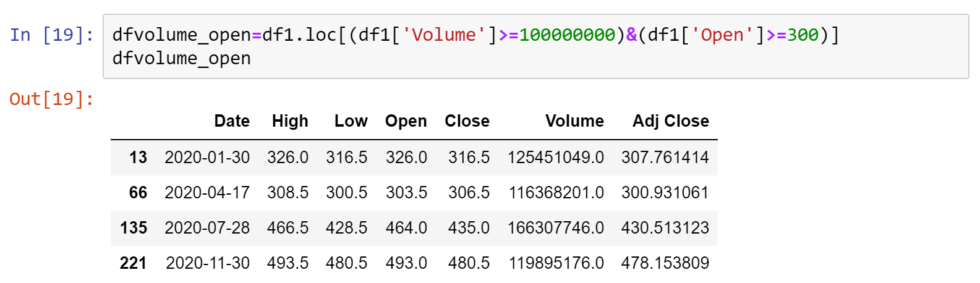980x283 pixels.
Task: Select row index 66
Action: [x=138, y=193]
